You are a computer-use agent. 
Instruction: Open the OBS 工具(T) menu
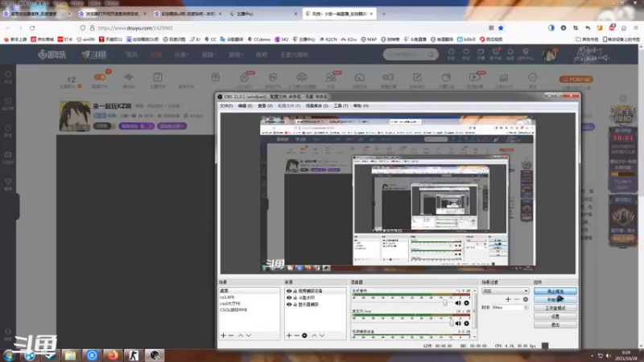pyautogui.click(x=341, y=106)
